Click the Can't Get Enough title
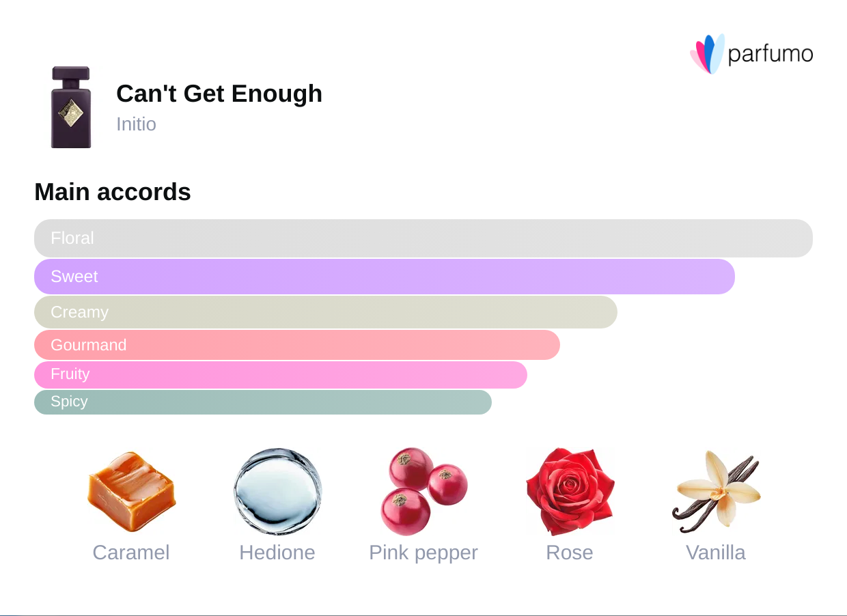Image resolution: width=847 pixels, height=616 pixels. click(x=219, y=94)
